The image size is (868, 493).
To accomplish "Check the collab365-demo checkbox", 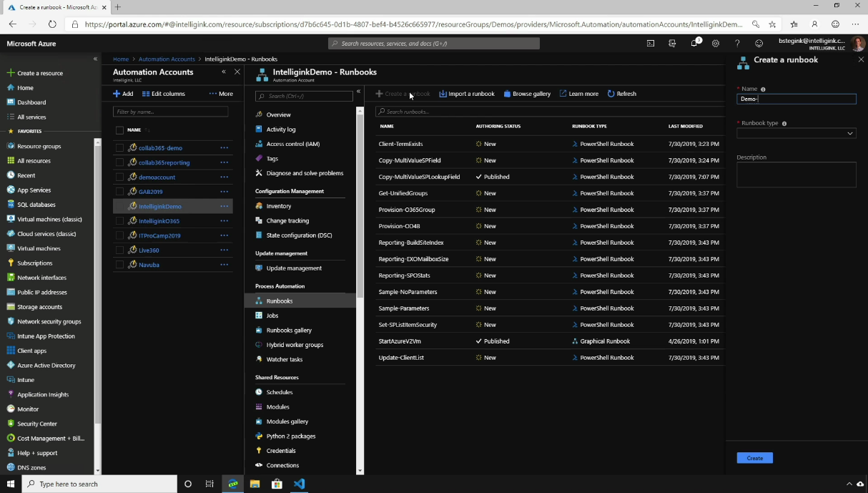I will tap(119, 148).
